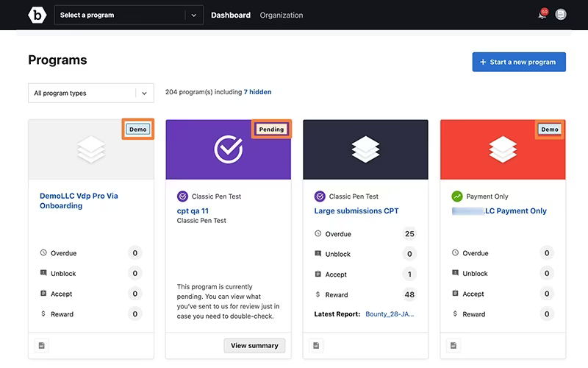The image size is (588, 368).
Task: Click the Unblock label on DemoLLC card
Action: [x=63, y=273]
